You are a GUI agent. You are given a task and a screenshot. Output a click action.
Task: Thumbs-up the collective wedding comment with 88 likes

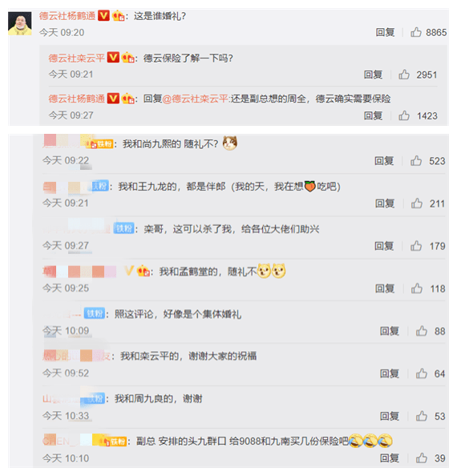422,331
